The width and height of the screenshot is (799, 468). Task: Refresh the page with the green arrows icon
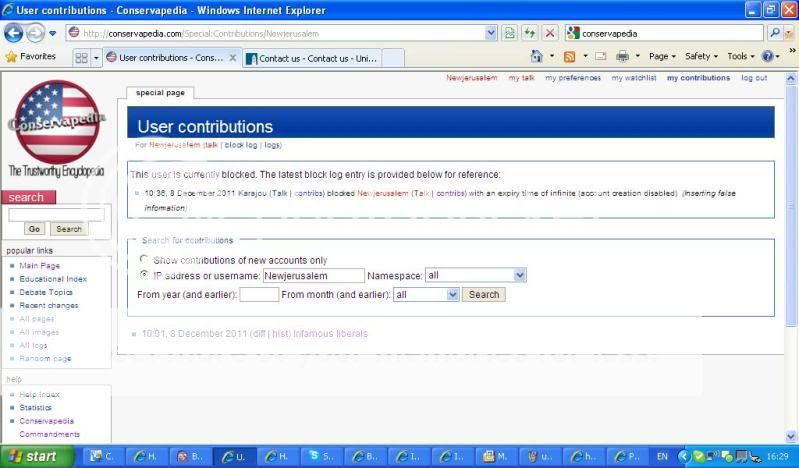point(529,33)
